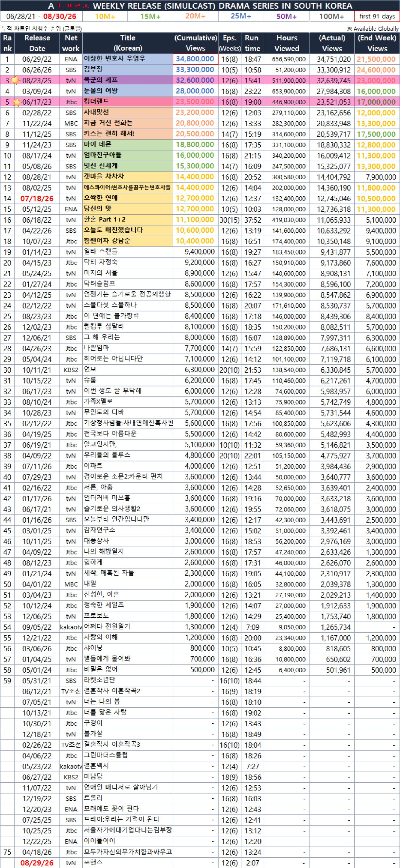Image resolution: width=400 pixels, height=868 pixels.
Task: Select the title cell '트롤리'
Action: coord(128,798)
